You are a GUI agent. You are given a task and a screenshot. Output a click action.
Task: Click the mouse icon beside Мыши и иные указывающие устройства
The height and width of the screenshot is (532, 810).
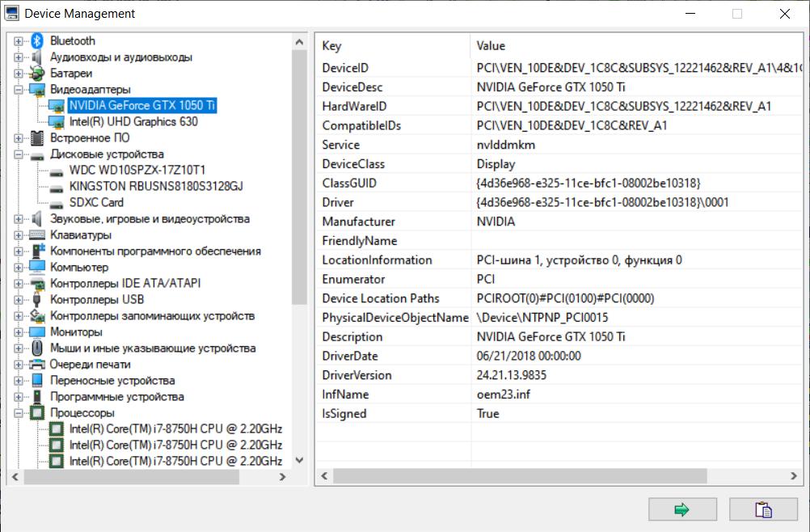pyautogui.click(x=36, y=348)
